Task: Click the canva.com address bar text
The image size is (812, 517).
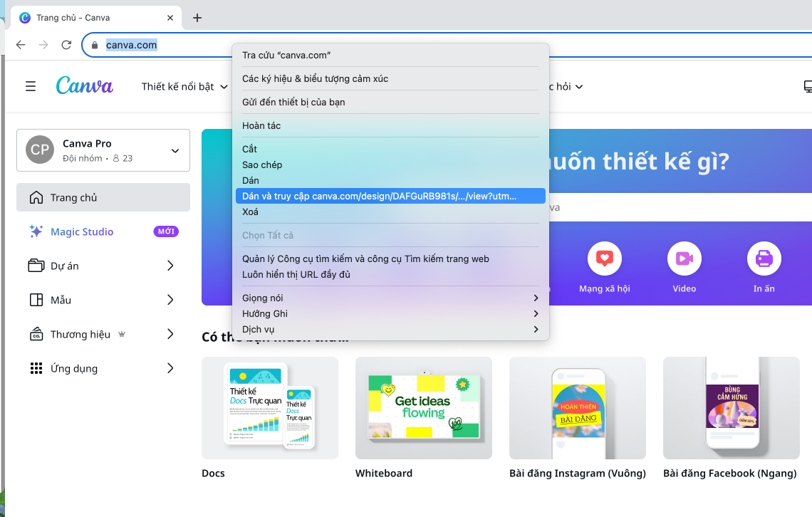Action: pyautogui.click(x=132, y=45)
